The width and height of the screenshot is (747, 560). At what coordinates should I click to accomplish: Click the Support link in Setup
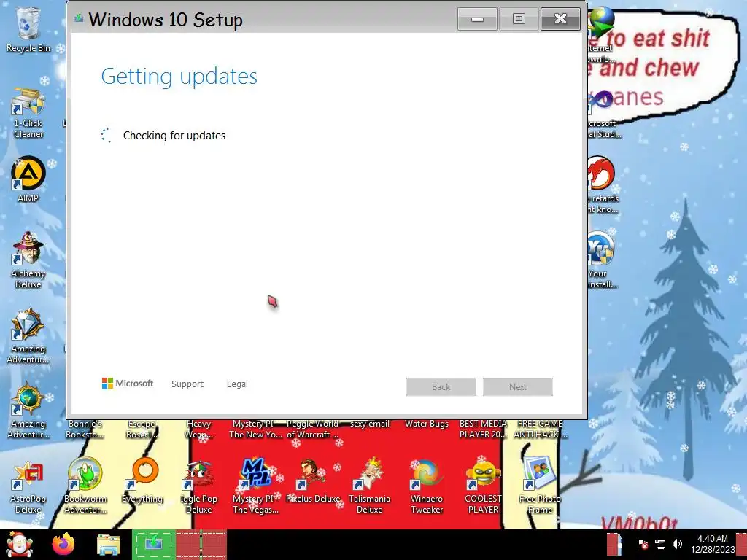click(187, 384)
